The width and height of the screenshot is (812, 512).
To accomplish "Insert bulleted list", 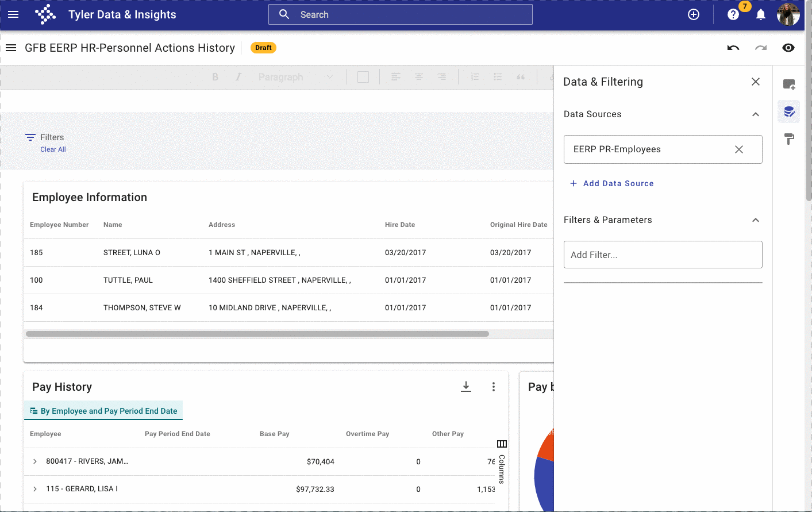I will point(498,77).
